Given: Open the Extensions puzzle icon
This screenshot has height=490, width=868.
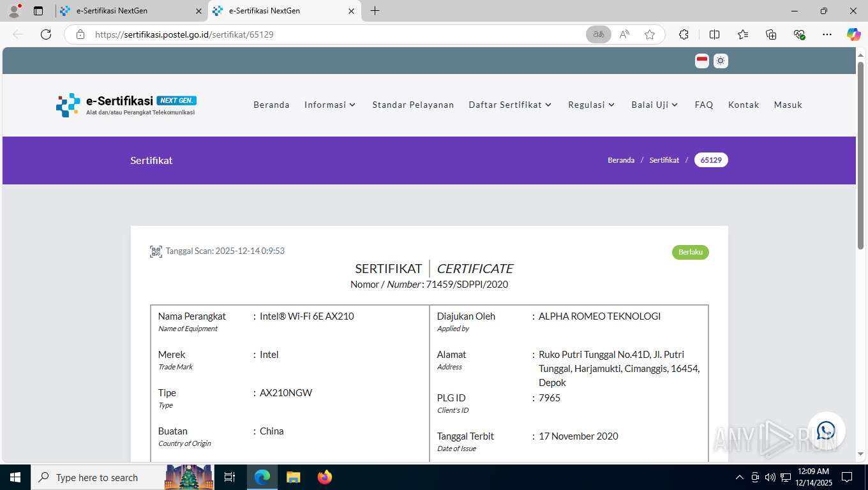Looking at the screenshot, I should [x=684, y=34].
